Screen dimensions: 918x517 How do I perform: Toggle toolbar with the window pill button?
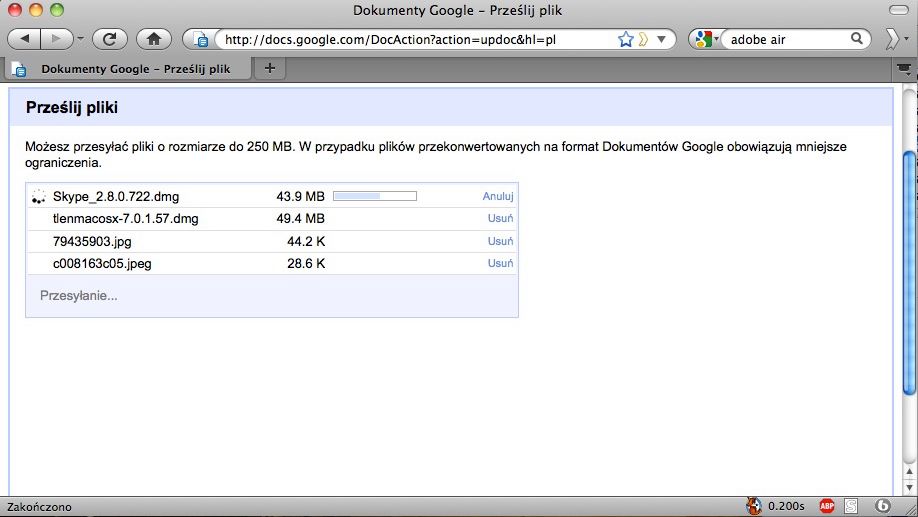tap(899, 10)
